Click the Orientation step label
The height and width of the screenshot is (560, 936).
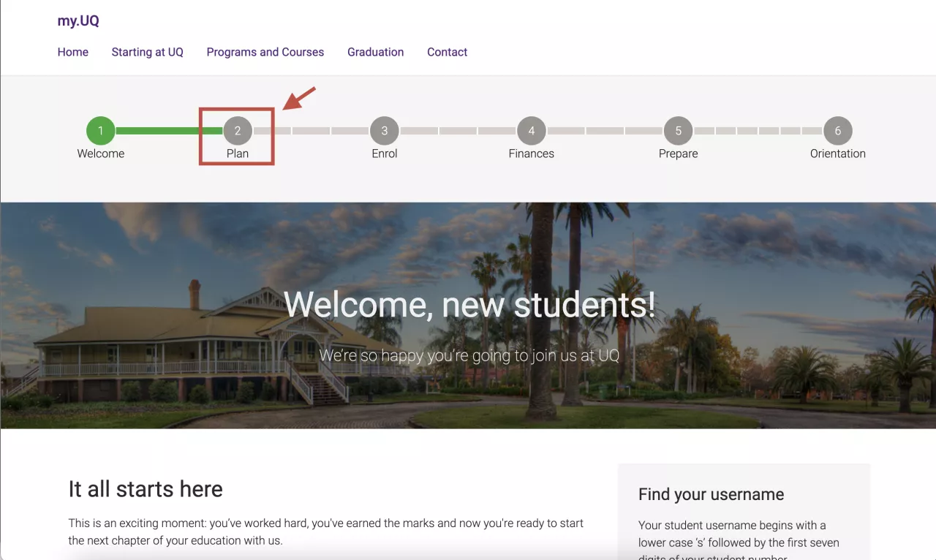point(838,154)
